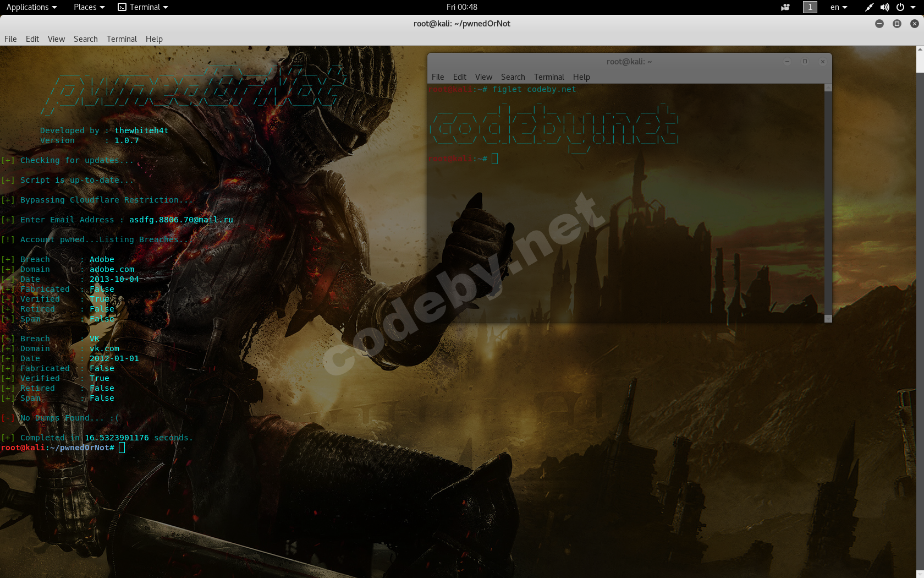Click the 'figlet codeby.net' command text
Screen dimensions: 924x578
tap(534, 89)
